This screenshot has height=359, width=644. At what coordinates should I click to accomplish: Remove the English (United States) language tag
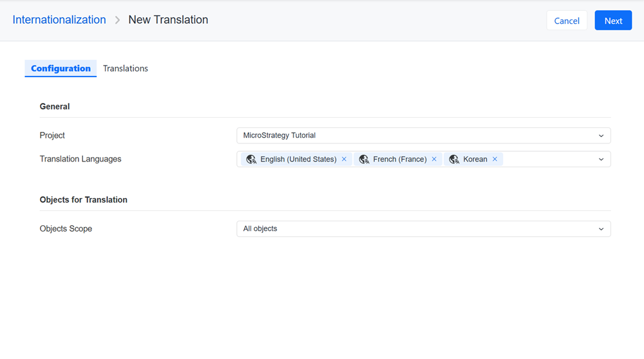(x=344, y=159)
